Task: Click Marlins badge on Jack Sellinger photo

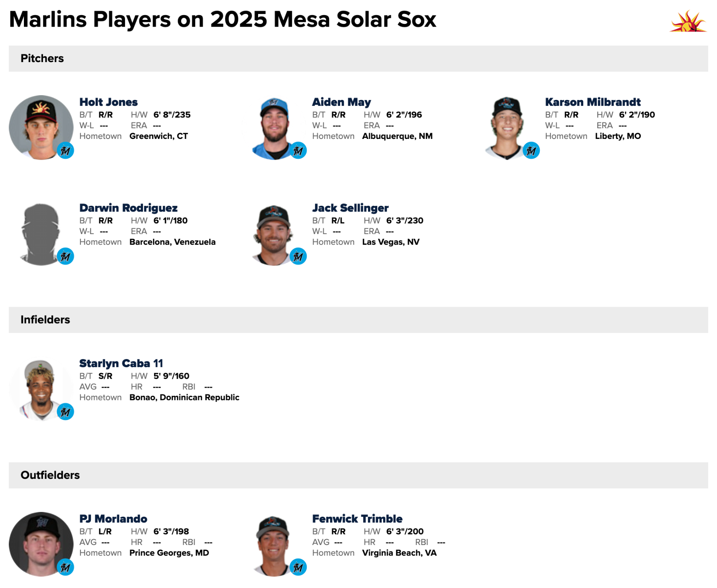Action: tap(298, 257)
